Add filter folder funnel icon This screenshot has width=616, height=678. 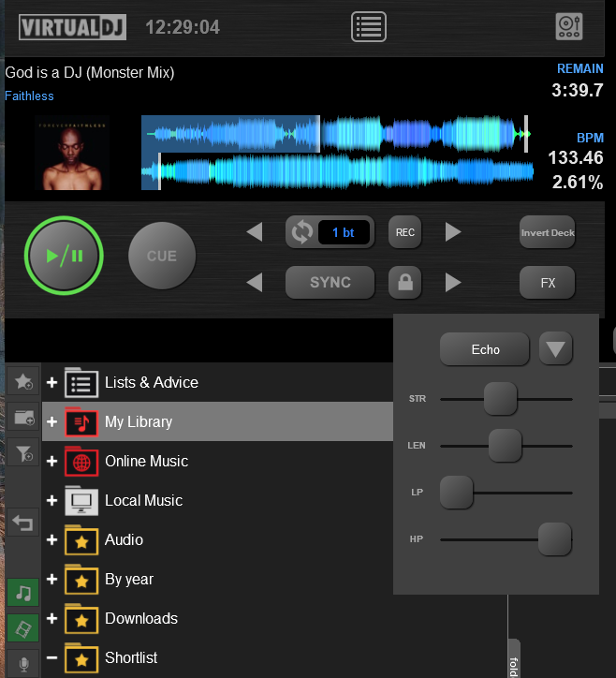pos(23,453)
